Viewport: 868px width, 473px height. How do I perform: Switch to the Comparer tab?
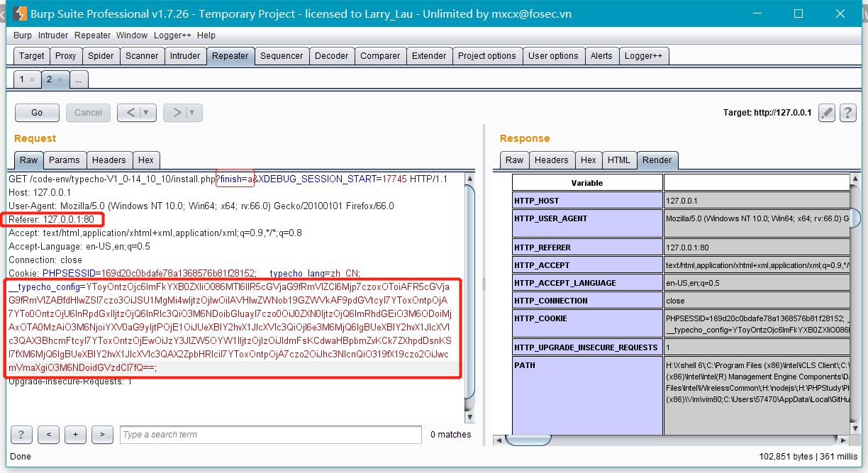[x=380, y=56]
